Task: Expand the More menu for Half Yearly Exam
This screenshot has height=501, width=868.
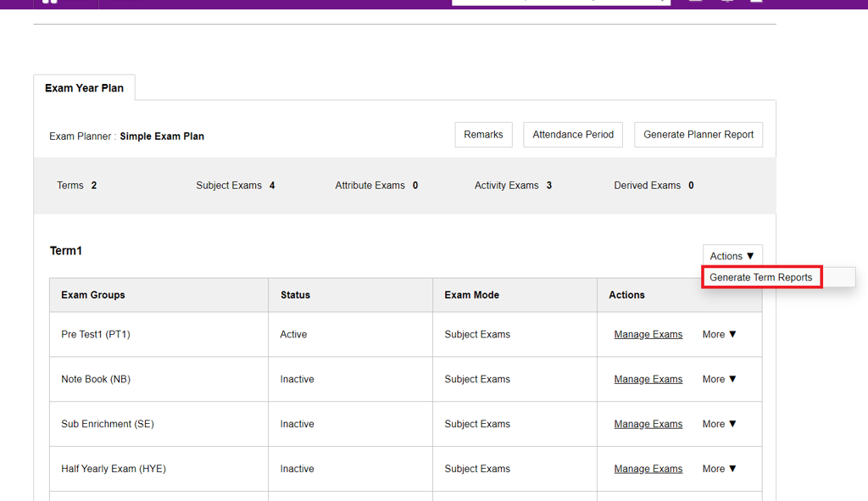Action: click(720, 470)
